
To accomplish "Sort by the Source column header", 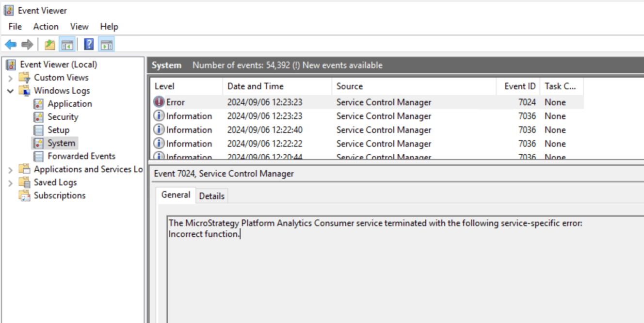I will (x=414, y=86).
